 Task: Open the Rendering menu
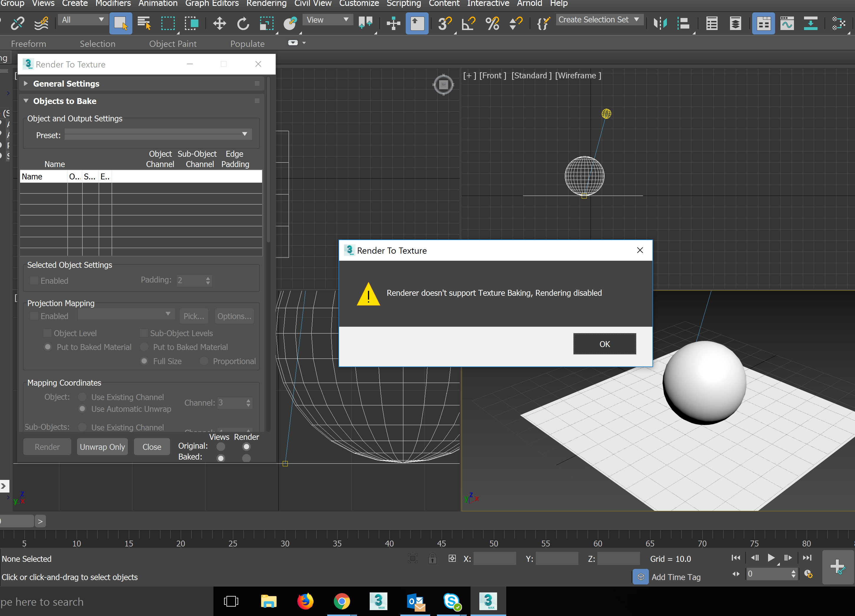pos(266,4)
